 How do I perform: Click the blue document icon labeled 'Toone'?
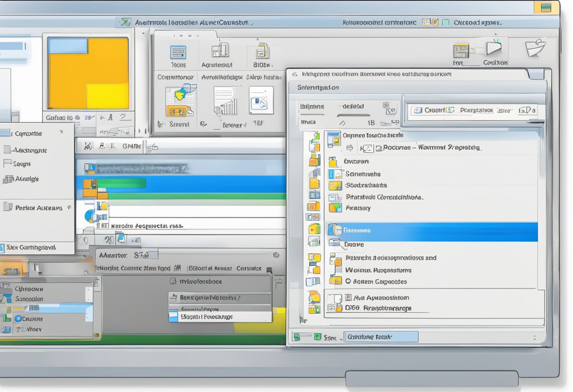pos(178,52)
